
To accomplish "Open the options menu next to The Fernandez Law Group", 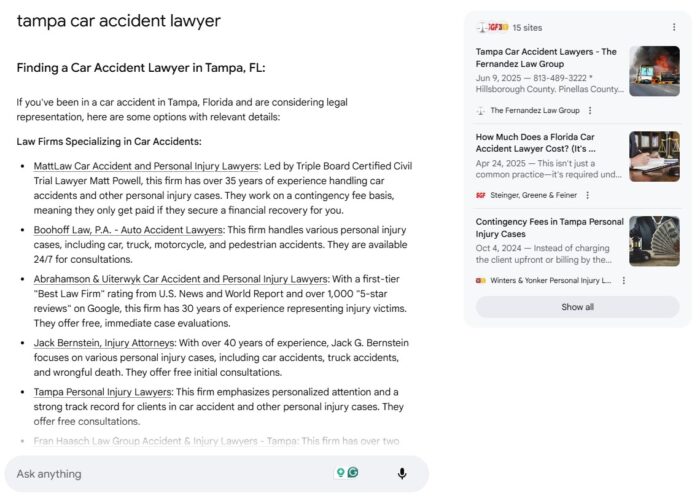I will (x=590, y=110).
